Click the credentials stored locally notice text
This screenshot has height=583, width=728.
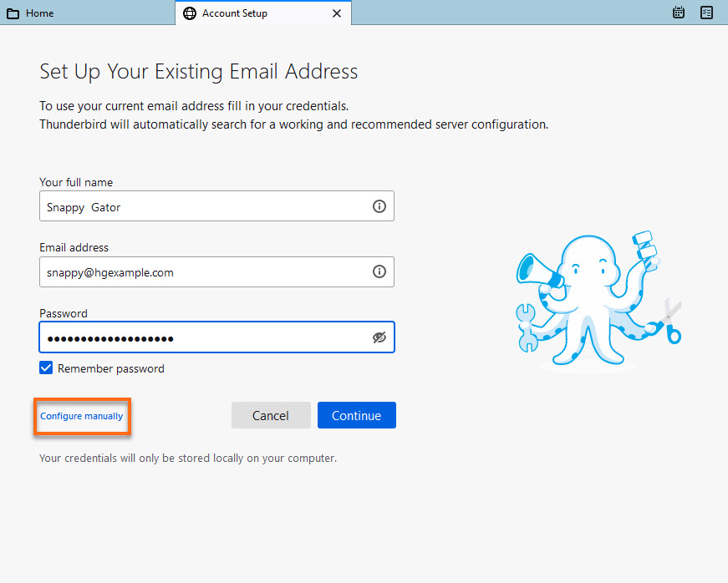(188, 458)
